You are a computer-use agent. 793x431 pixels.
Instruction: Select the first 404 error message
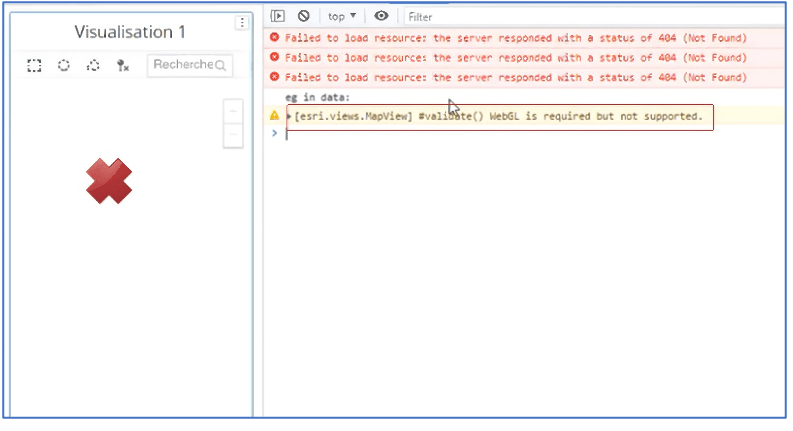(x=515, y=38)
